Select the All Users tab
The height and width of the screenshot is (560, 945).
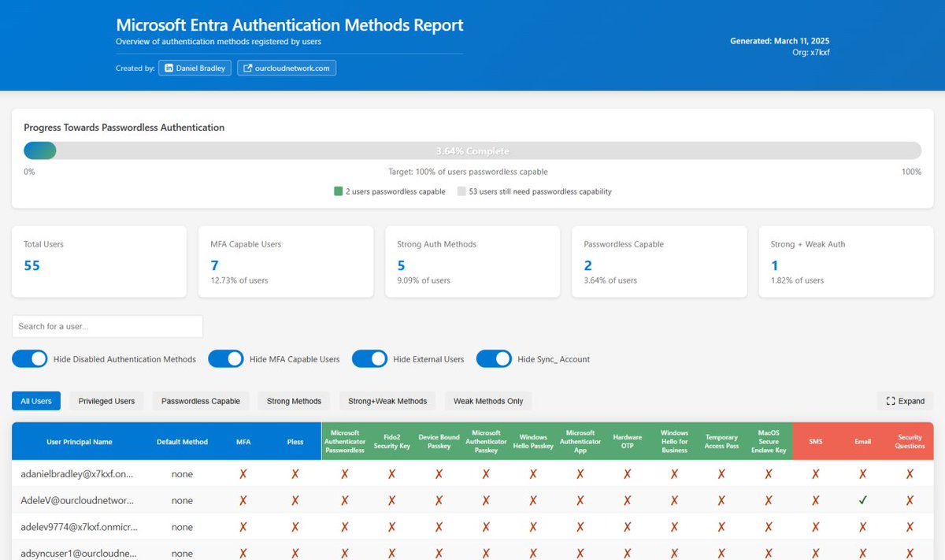pyautogui.click(x=36, y=401)
